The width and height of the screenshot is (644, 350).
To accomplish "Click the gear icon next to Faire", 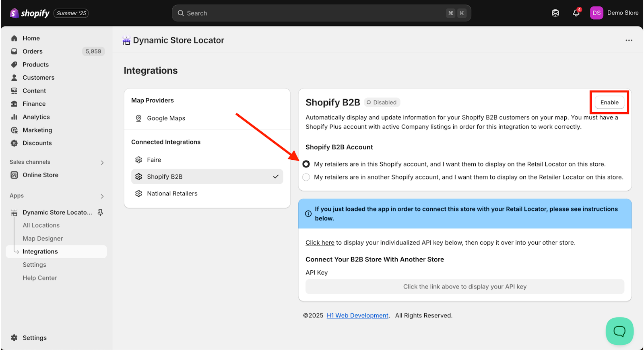I will 138,160.
